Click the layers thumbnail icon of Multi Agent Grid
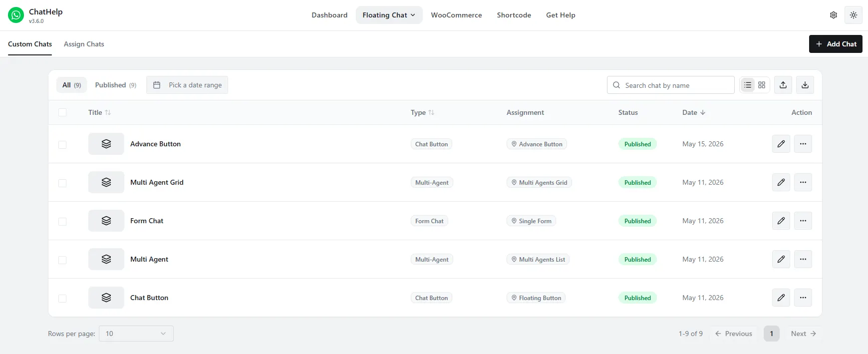The width and height of the screenshot is (868, 354). pos(106,182)
